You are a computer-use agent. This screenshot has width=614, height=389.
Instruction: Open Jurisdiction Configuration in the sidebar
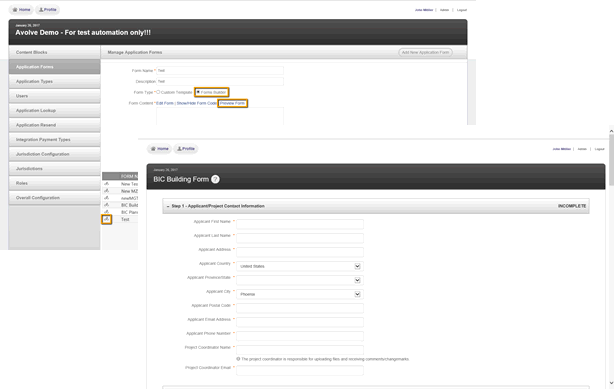pos(54,154)
